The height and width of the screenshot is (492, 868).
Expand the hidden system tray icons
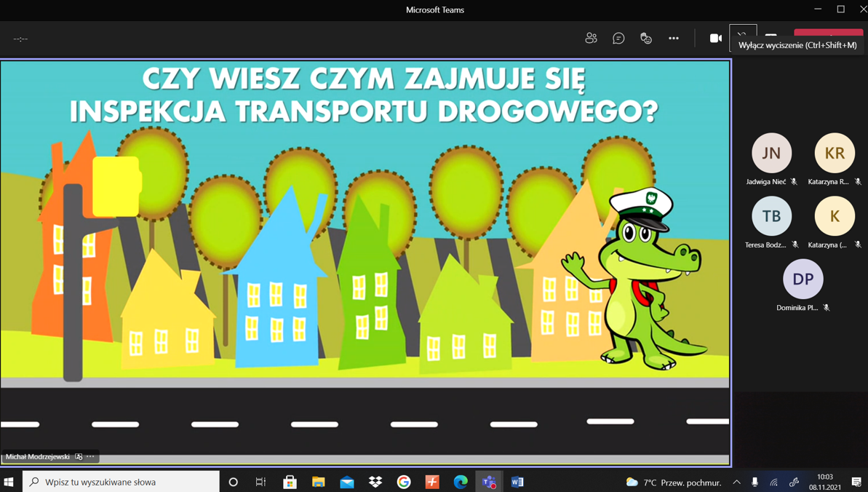(737, 482)
